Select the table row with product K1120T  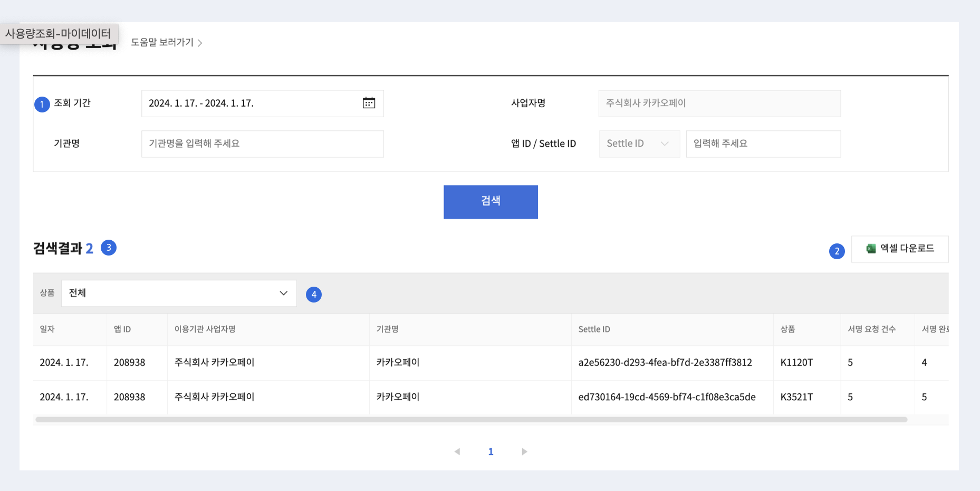point(475,363)
